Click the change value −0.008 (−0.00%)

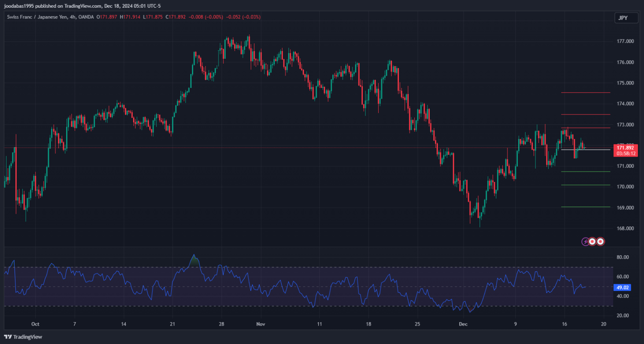tap(205, 17)
